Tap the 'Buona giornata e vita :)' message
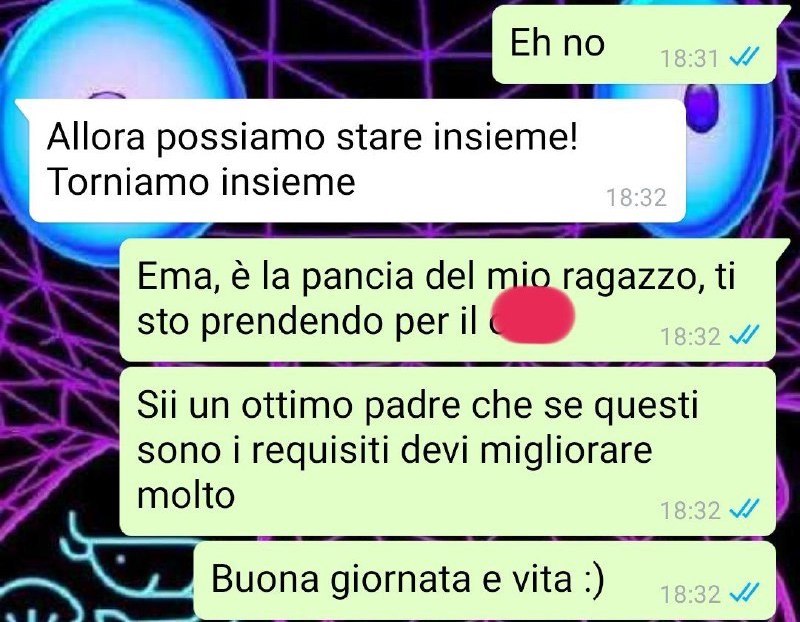 (485, 581)
